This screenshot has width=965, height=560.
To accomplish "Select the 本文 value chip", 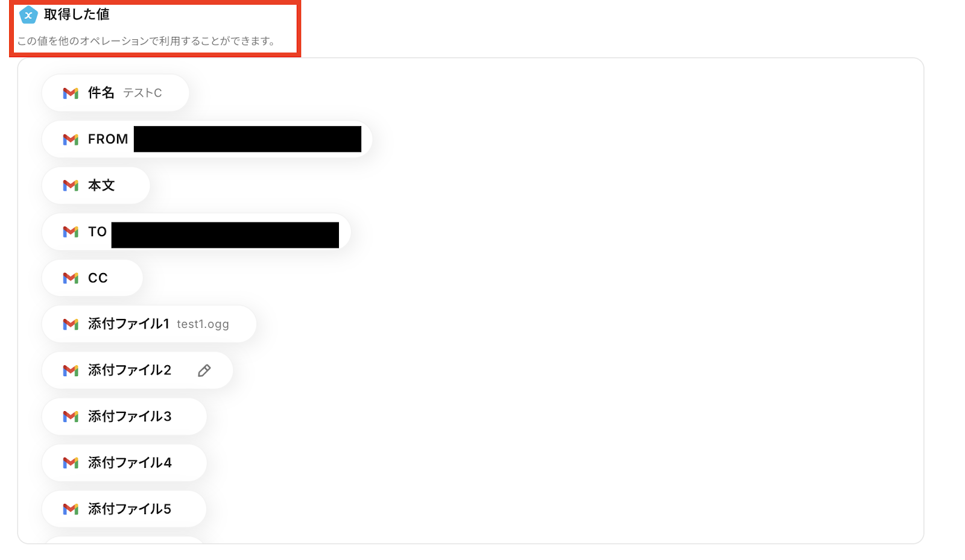I will pos(96,186).
